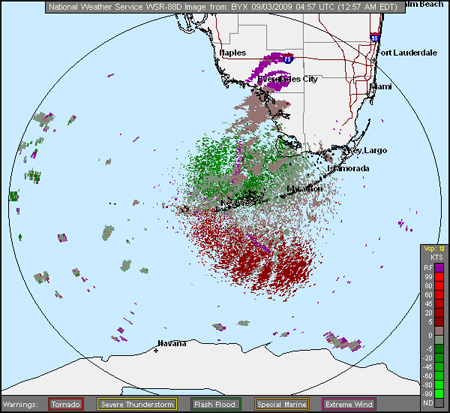450x413 pixels.
Task: Click the Islamorada label
Action: tap(348, 168)
